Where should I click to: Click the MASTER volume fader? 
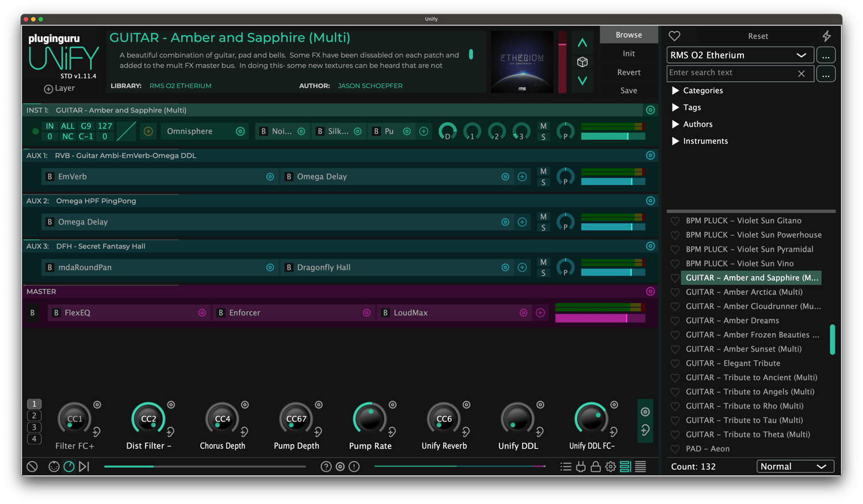point(600,318)
